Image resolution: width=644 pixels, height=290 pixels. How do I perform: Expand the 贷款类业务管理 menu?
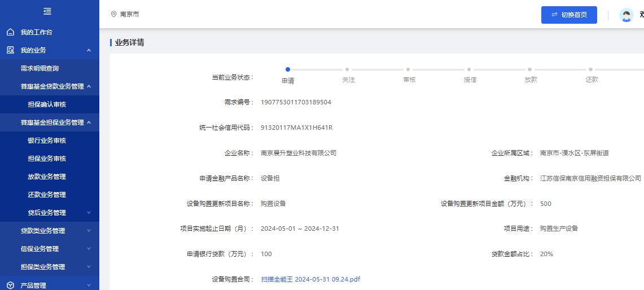pyautogui.click(x=89, y=231)
